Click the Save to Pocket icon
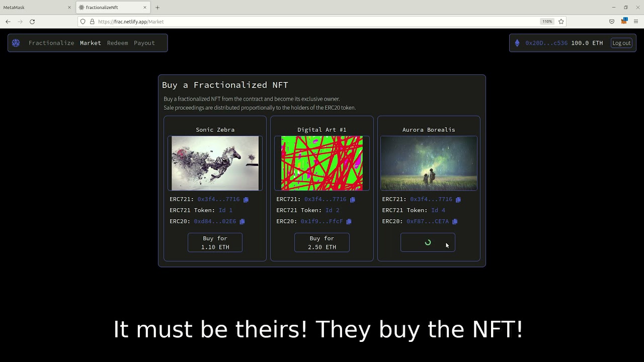The image size is (644, 362). click(612, 21)
